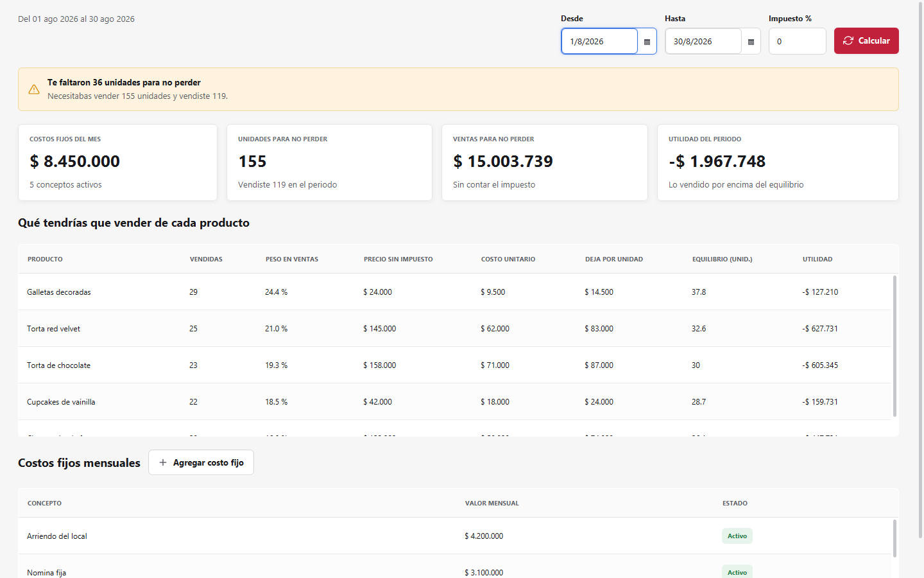Click the Costos fijos mensuales heading

[79, 463]
